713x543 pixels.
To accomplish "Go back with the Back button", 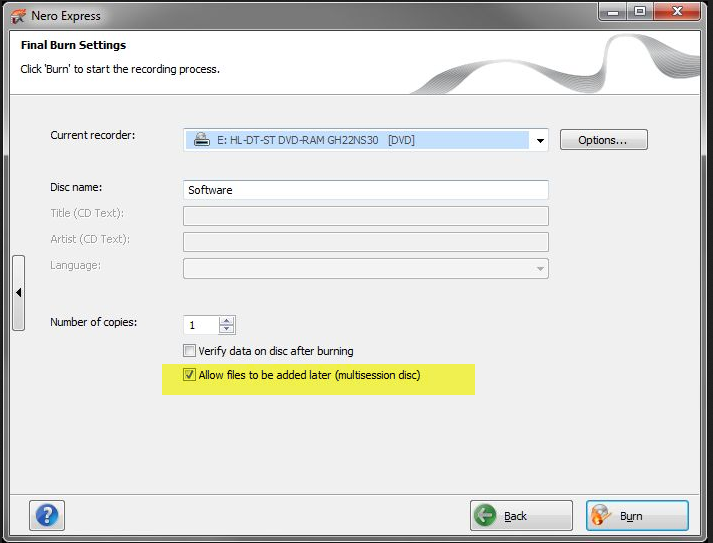I will pos(521,515).
